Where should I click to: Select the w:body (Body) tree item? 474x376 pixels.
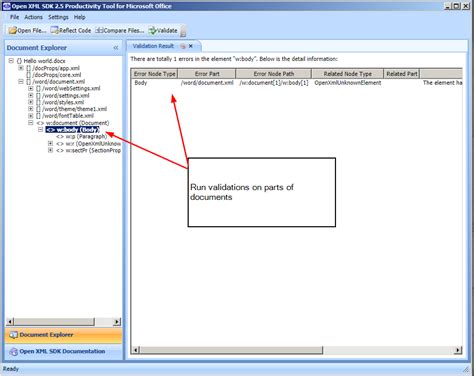pyautogui.click(x=73, y=130)
